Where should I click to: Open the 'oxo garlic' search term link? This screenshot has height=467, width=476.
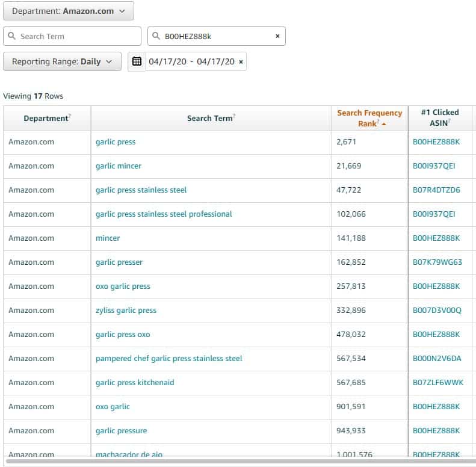[113, 407]
